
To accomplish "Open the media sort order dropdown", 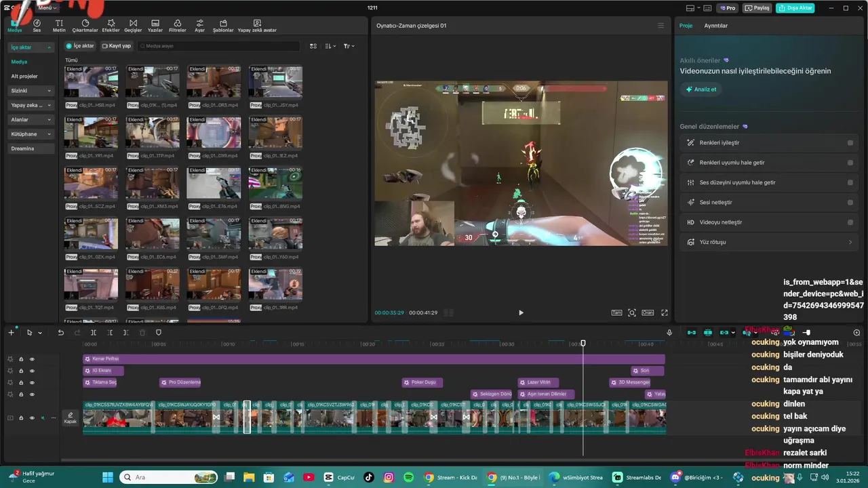I will pos(330,46).
